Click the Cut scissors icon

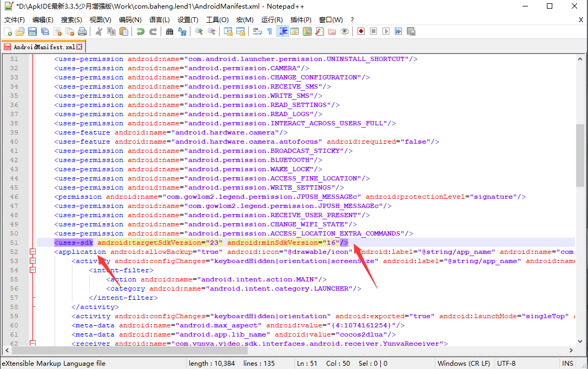(99, 31)
